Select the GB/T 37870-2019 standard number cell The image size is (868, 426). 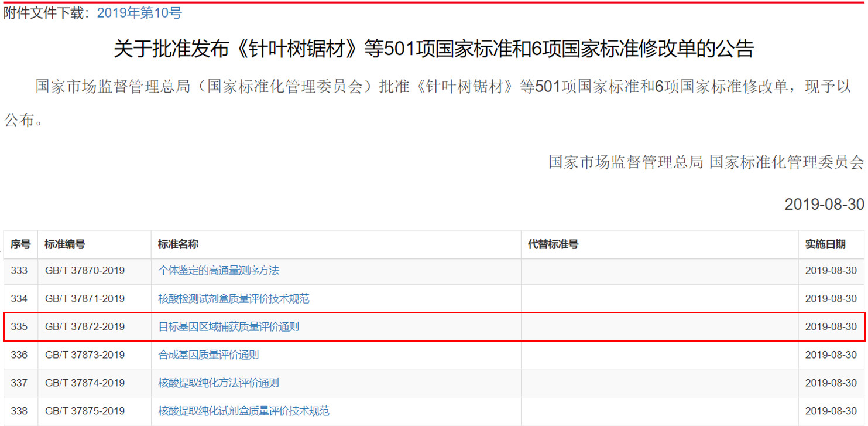coord(85,271)
